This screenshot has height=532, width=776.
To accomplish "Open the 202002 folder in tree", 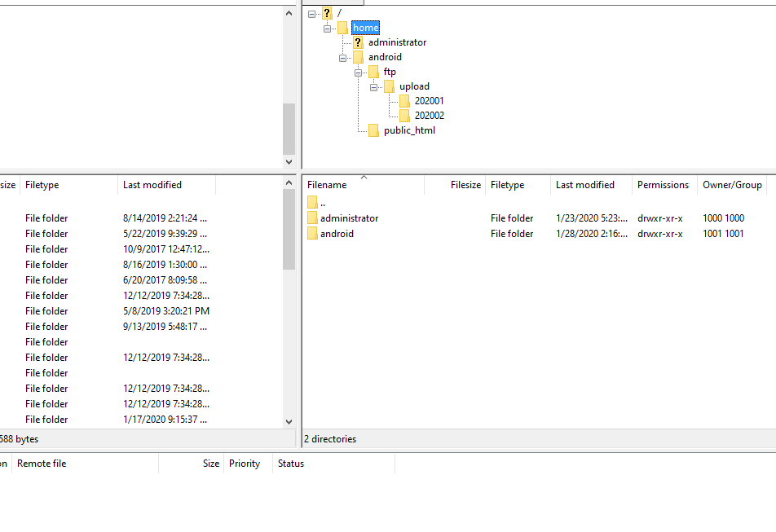I will [x=429, y=116].
